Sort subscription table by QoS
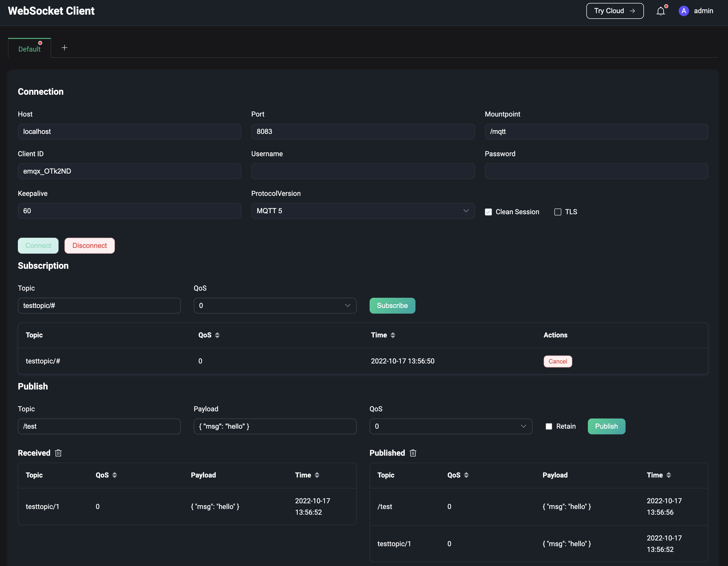728x566 pixels. 217,335
